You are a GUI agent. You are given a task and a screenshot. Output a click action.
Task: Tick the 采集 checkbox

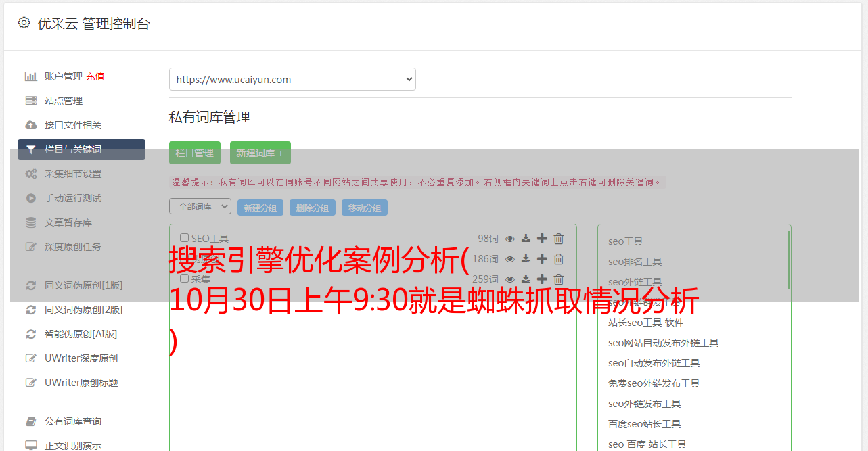[x=184, y=279]
